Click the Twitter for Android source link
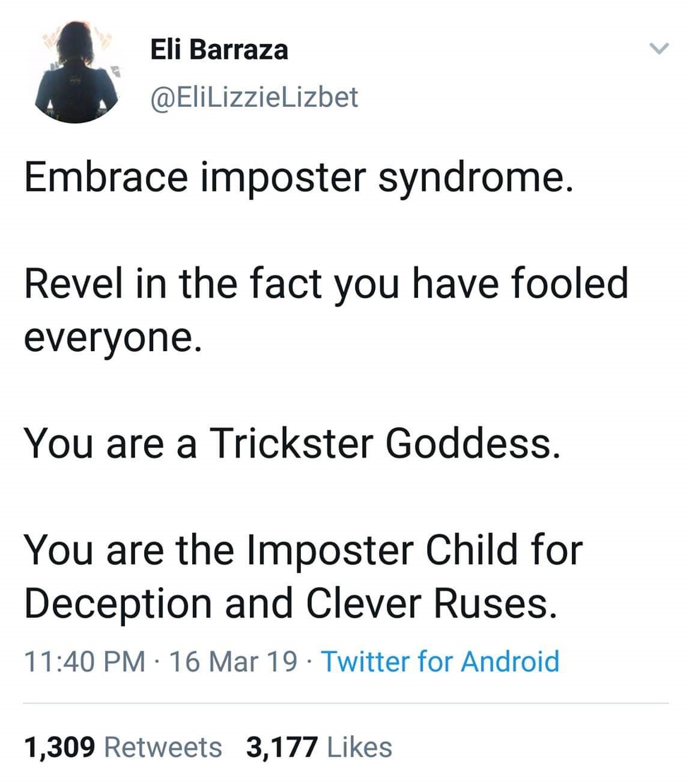Viewport: 692px width, 784px height. click(441, 661)
